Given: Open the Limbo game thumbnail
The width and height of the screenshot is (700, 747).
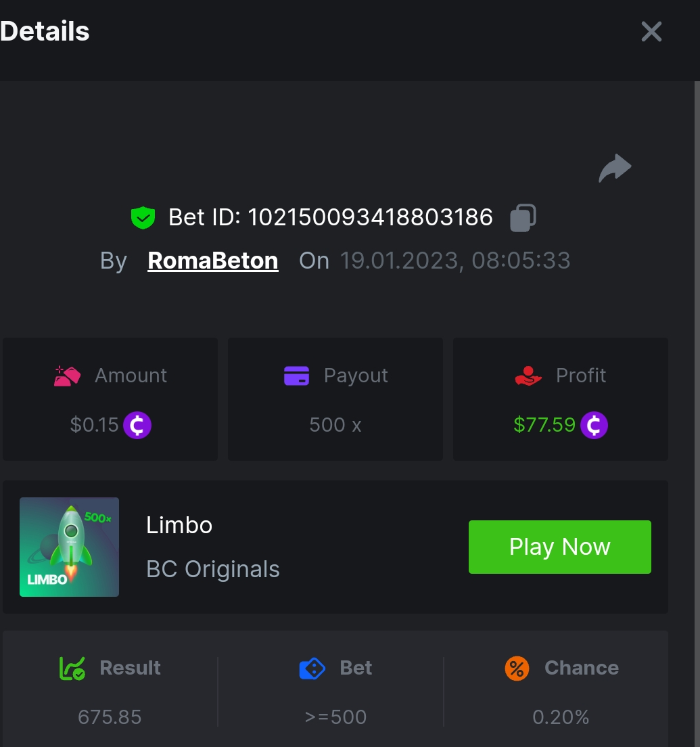Looking at the screenshot, I should tap(69, 547).
